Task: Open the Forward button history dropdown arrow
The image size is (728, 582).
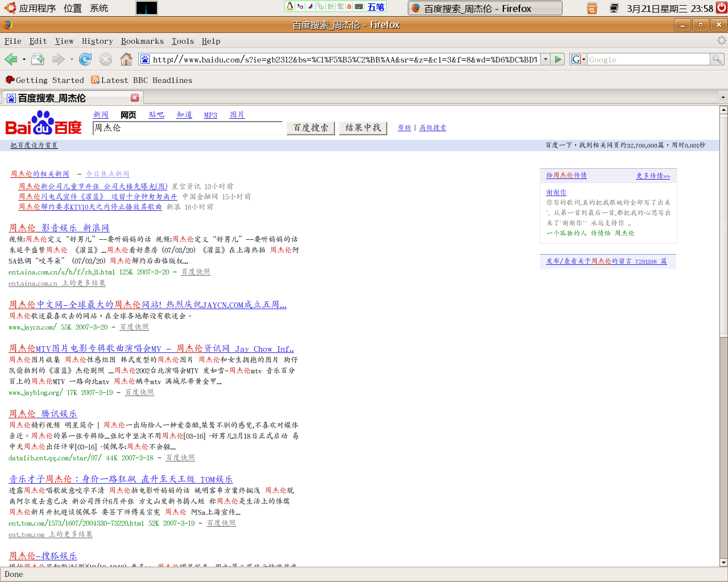Action: pos(72,59)
